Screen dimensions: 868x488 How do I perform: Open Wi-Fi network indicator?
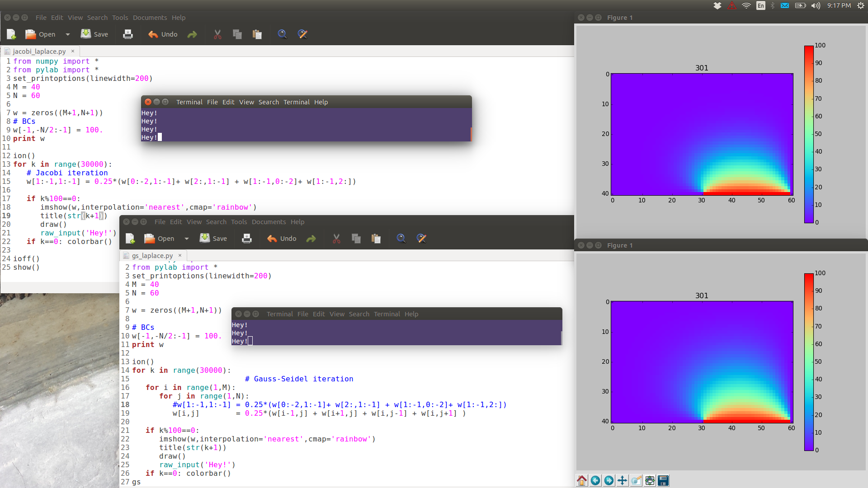click(x=746, y=6)
